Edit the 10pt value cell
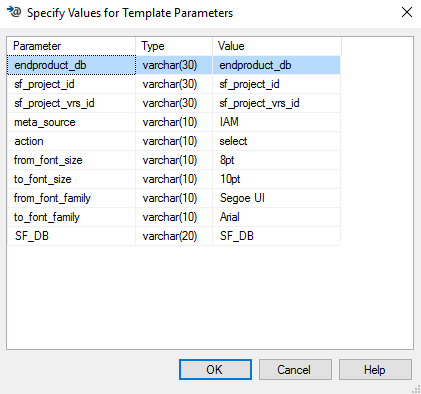The height and width of the screenshot is (394, 421). [x=276, y=179]
